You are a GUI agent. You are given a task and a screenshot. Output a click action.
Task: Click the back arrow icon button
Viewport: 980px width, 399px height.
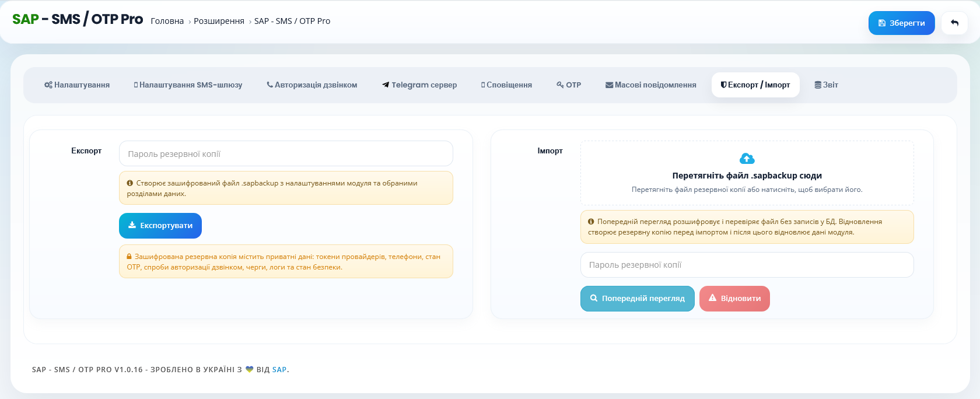[x=954, y=23]
